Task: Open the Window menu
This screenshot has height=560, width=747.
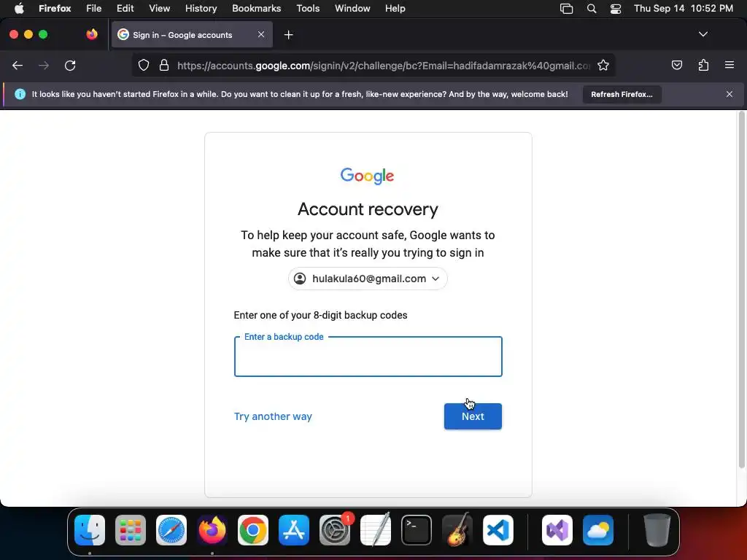Action: [x=352, y=9]
